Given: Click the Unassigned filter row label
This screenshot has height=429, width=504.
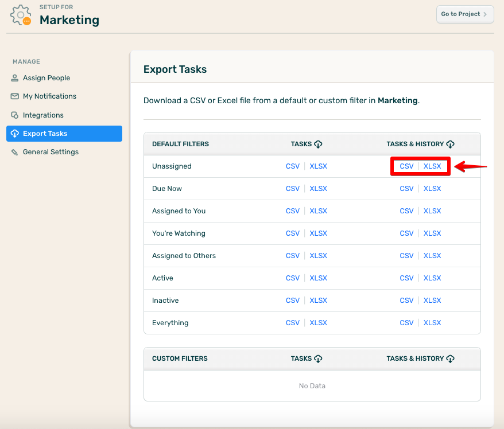Looking at the screenshot, I should tap(172, 166).
